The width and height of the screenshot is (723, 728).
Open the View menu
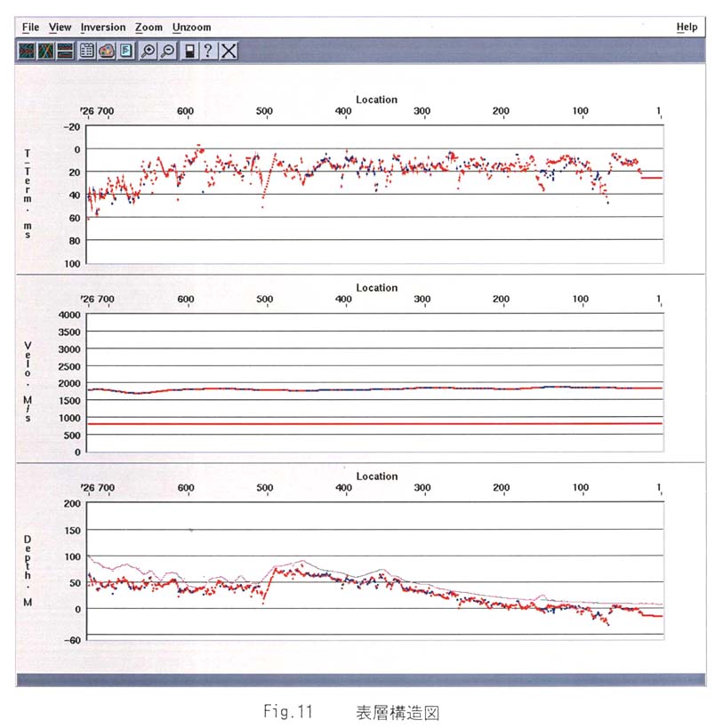tap(60, 28)
